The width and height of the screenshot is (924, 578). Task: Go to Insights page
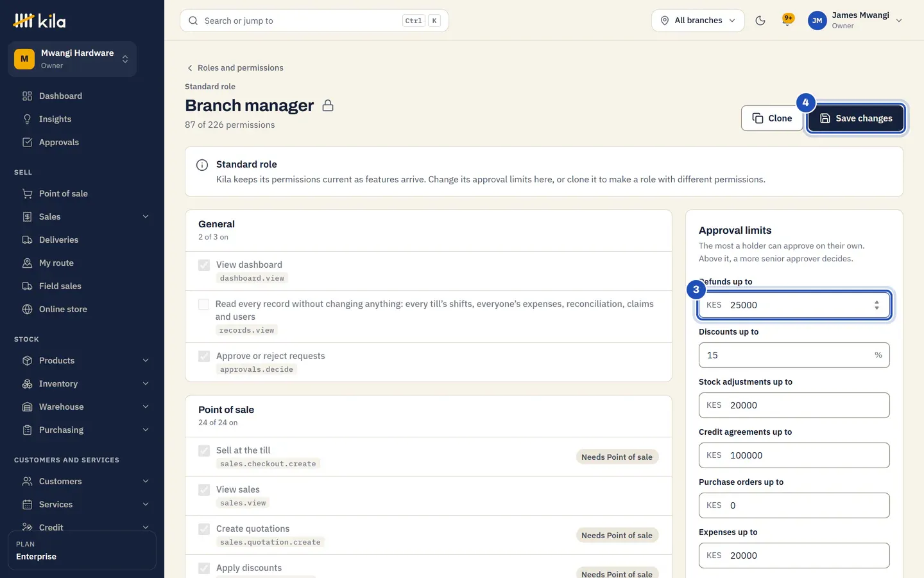click(82, 119)
